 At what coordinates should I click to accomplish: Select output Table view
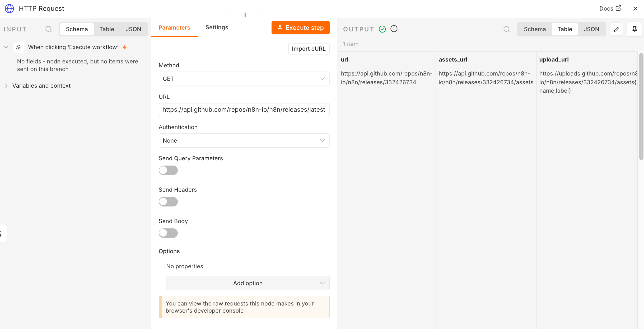click(x=565, y=29)
